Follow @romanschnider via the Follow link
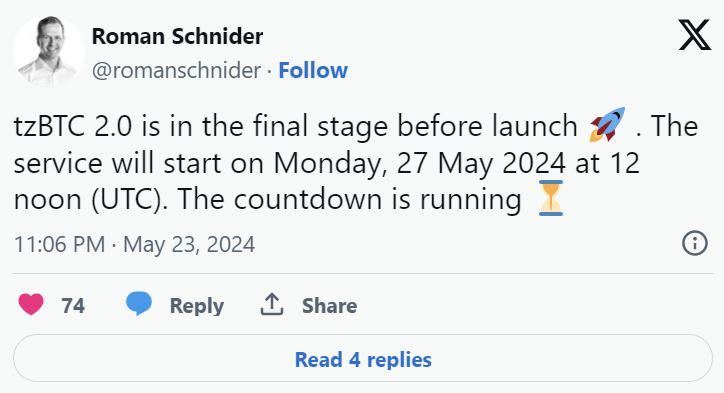Viewport: 724px width, 393px height. 313,71
